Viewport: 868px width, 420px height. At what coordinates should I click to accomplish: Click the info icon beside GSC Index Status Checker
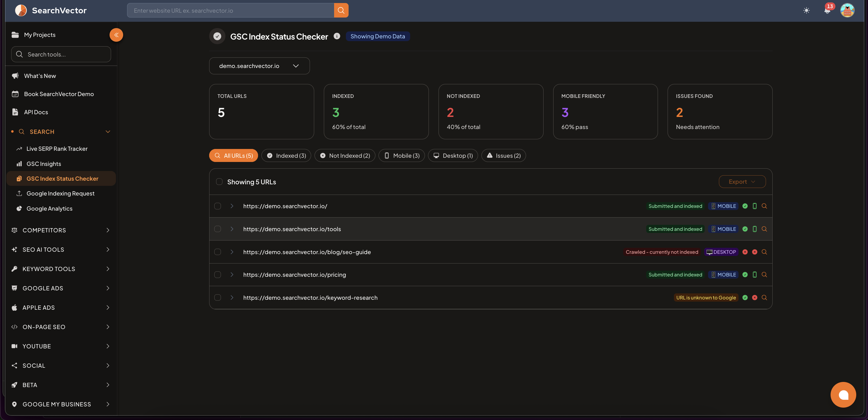(x=337, y=36)
